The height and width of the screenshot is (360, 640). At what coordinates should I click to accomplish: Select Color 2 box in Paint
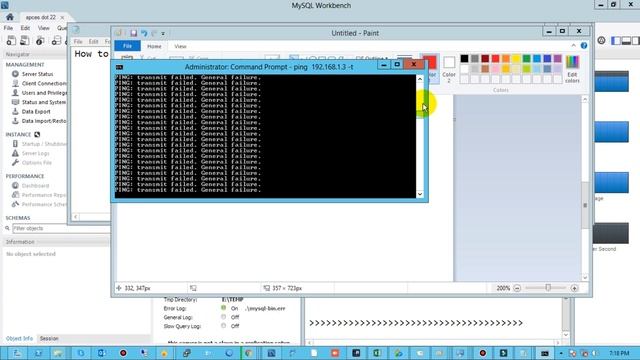tap(449, 68)
